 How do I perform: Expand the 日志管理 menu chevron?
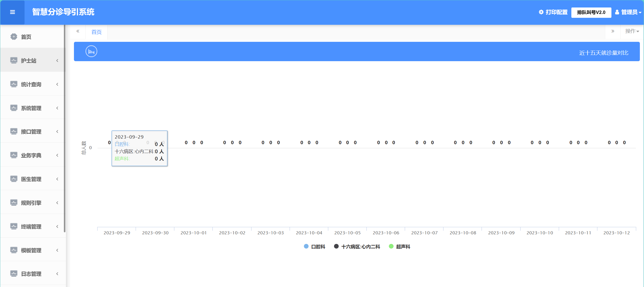tap(57, 274)
